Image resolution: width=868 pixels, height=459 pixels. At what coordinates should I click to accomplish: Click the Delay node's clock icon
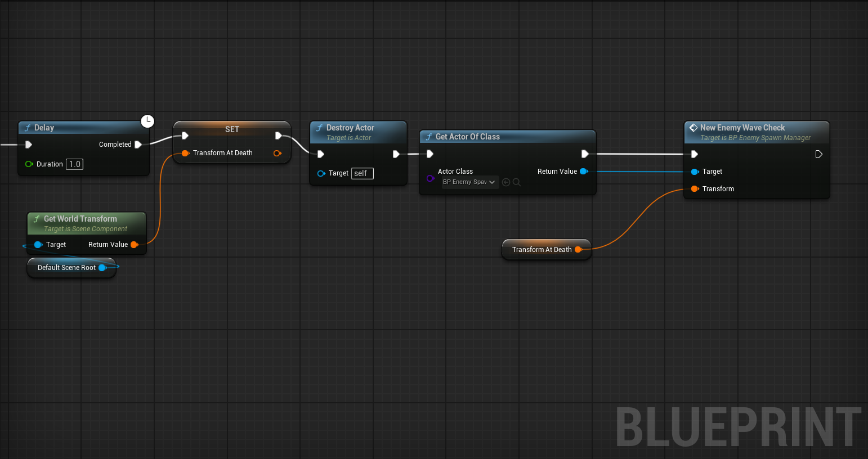[x=147, y=121]
